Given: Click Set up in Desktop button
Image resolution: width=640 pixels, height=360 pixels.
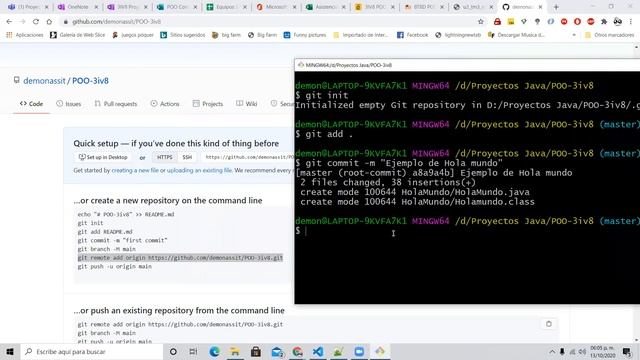Looking at the screenshot, I should [x=103, y=157].
